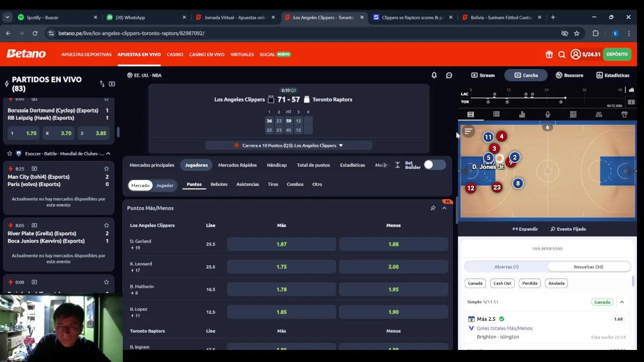Open the play-by-play list icon tab
Image resolution: width=644 pixels, height=362 pixels.
click(496, 115)
